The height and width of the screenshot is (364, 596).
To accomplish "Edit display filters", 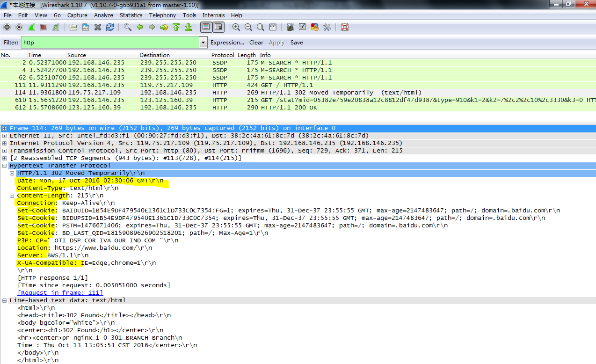I will (302, 27).
